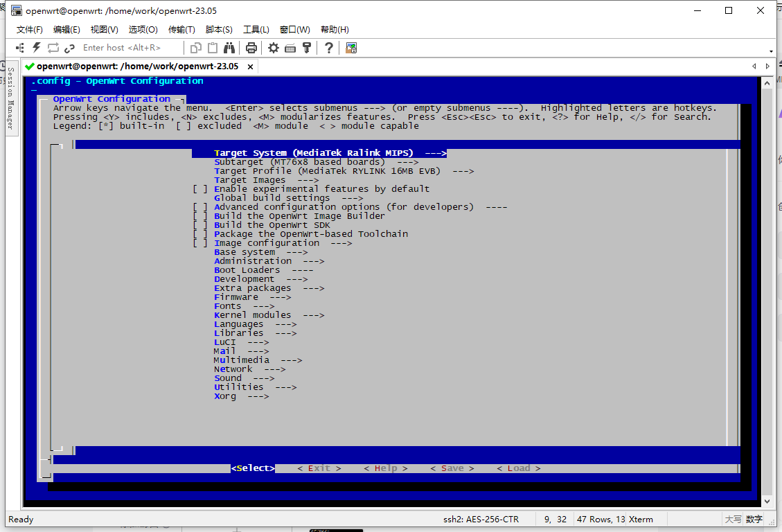Open Target Profile submenu

click(344, 171)
